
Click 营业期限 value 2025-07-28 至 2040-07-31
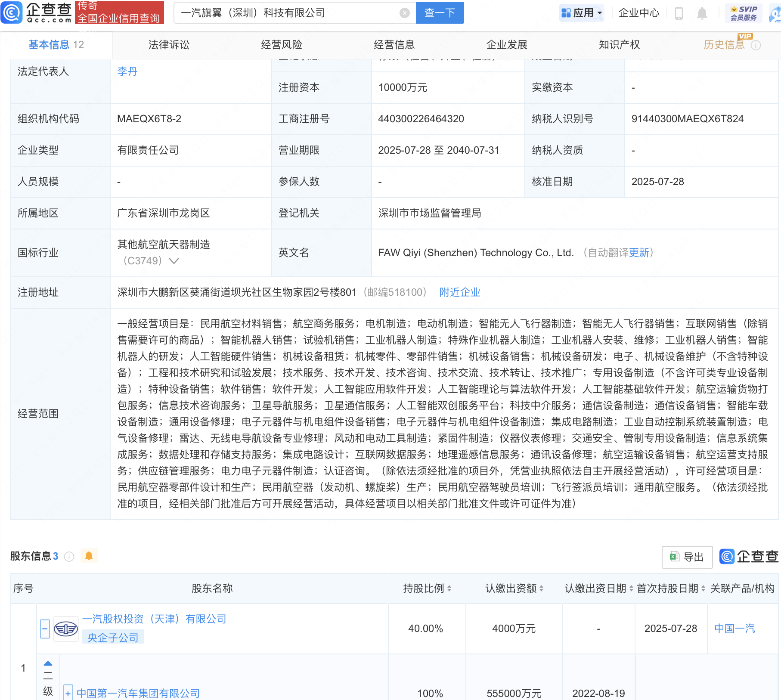click(439, 150)
